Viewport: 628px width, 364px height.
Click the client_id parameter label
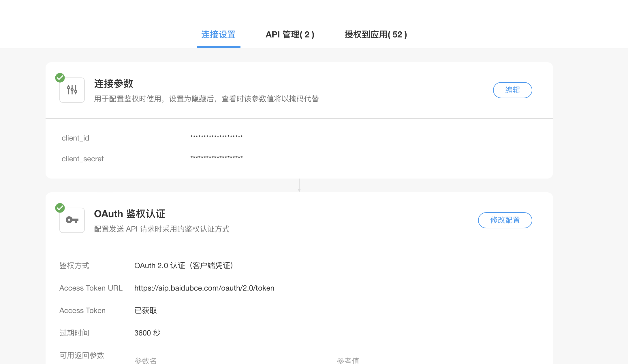[75, 138]
